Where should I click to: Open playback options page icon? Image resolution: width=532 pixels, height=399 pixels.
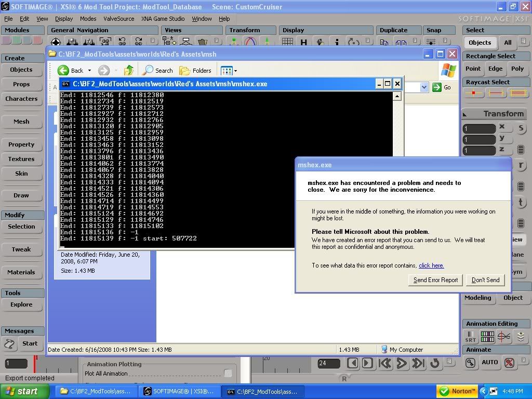tap(449, 361)
